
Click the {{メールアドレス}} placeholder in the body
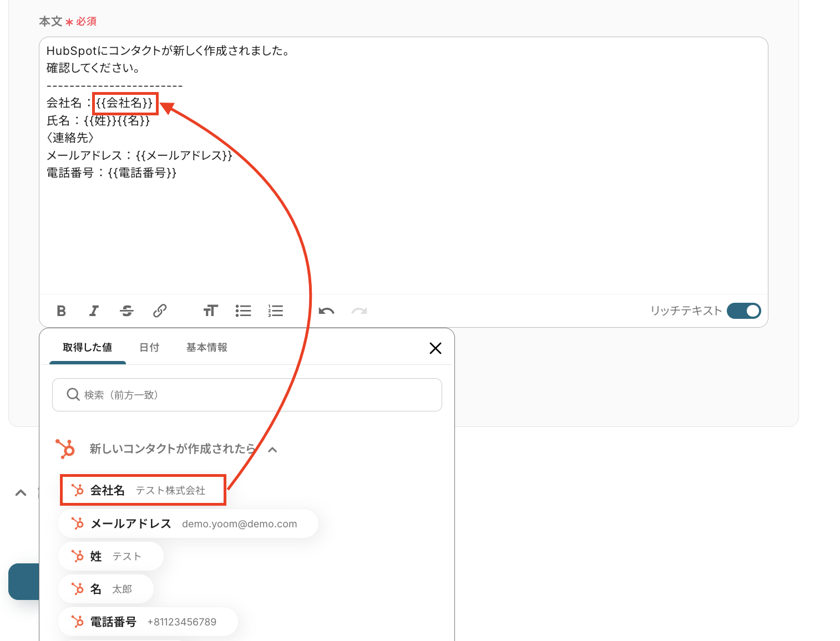184,155
